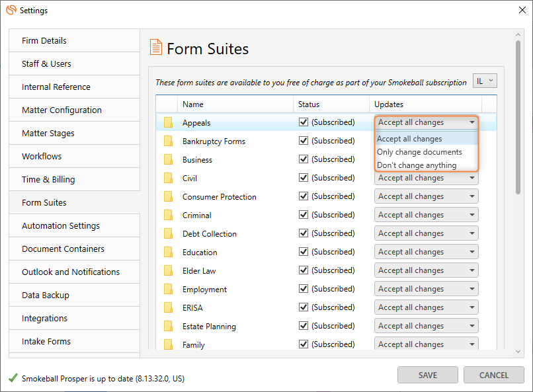Image resolution: width=533 pixels, height=392 pixels.
Task: Choose 'Don't change anything' option
Action: [x=427, y=165]
